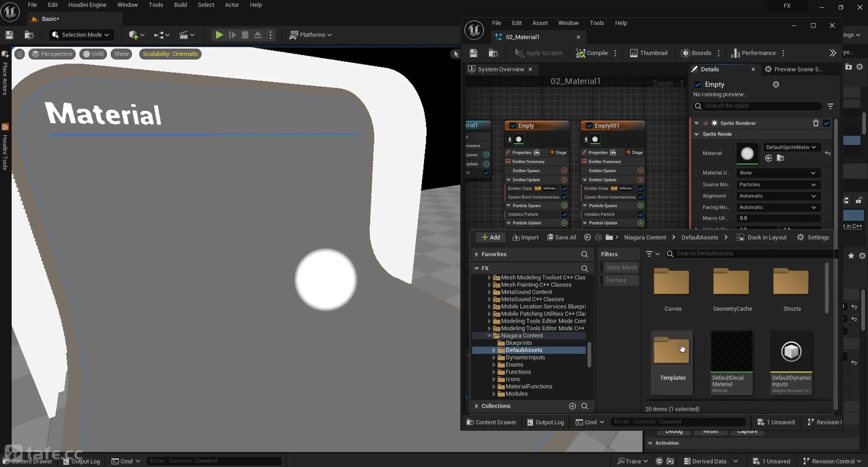The height and width of the screenshot is (467, 868).
Task: Go back in content browser history
Action: pyautogui.click(x=587, y=237)
